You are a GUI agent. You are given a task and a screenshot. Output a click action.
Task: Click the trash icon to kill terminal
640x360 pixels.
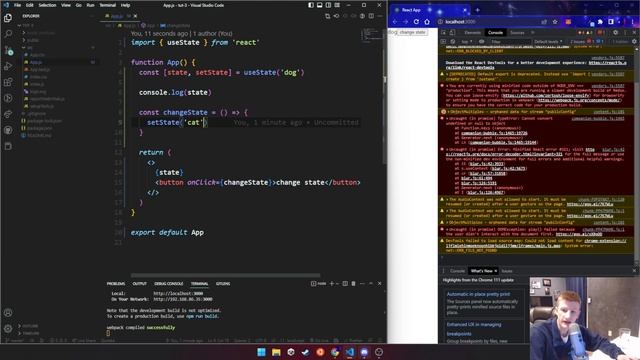[353, 283]
